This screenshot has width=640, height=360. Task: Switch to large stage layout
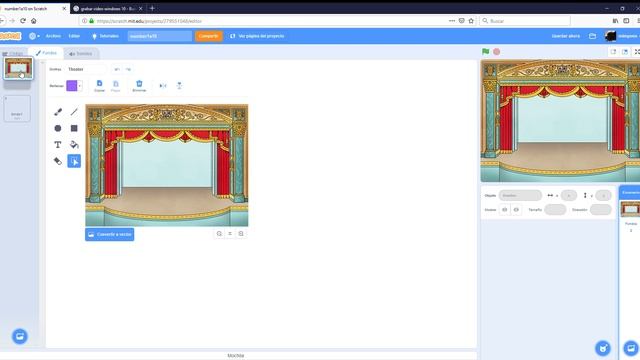click(x=625, y=52)
